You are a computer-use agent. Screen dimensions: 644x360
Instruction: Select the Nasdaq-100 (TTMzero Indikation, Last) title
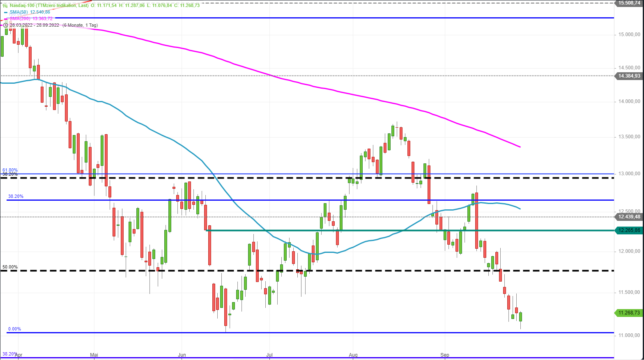click(x=49, y=5)
